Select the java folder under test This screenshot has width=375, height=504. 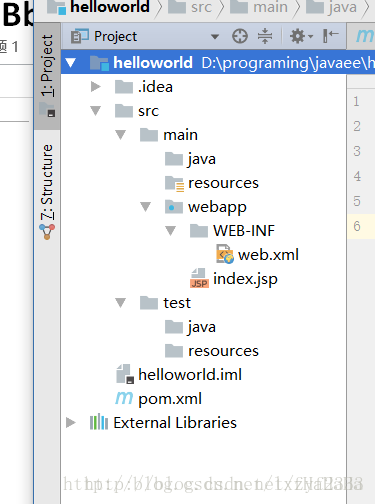[x=202, y=327]
